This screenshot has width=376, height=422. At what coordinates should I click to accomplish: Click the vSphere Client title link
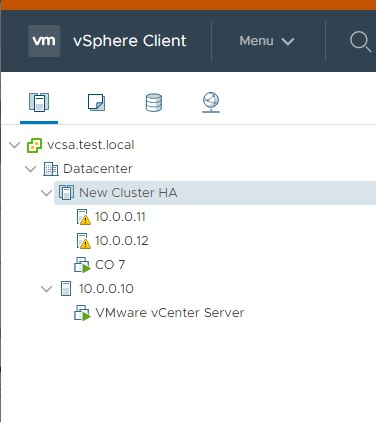130,41
